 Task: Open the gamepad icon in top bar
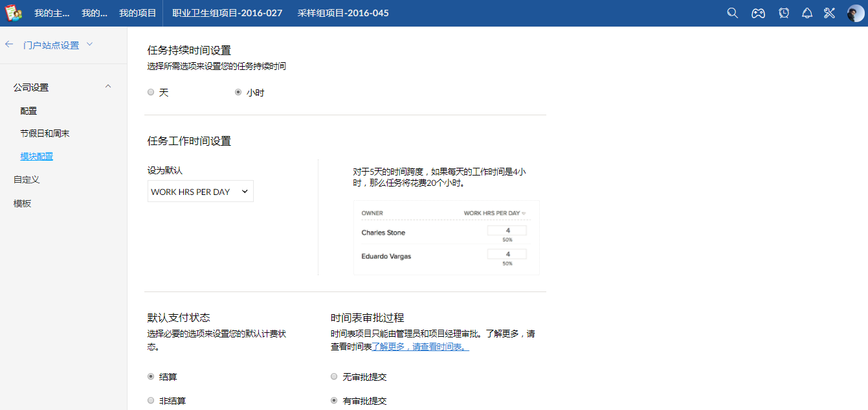(758, 13)
